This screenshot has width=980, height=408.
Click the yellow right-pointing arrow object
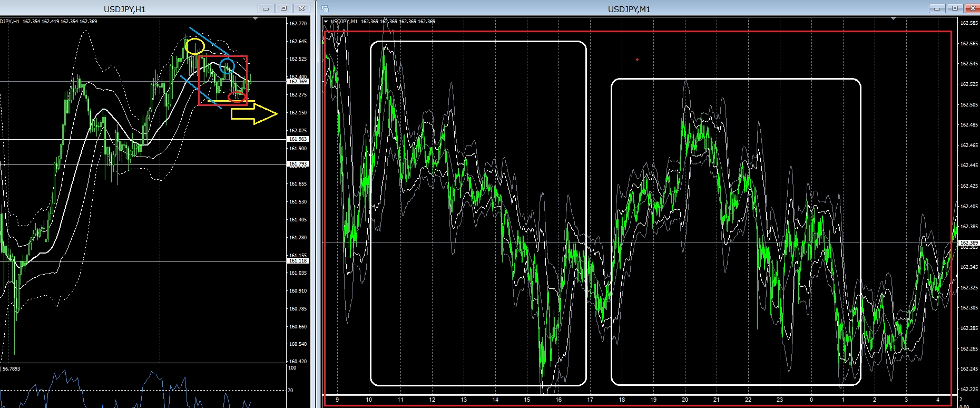(254, 114)
